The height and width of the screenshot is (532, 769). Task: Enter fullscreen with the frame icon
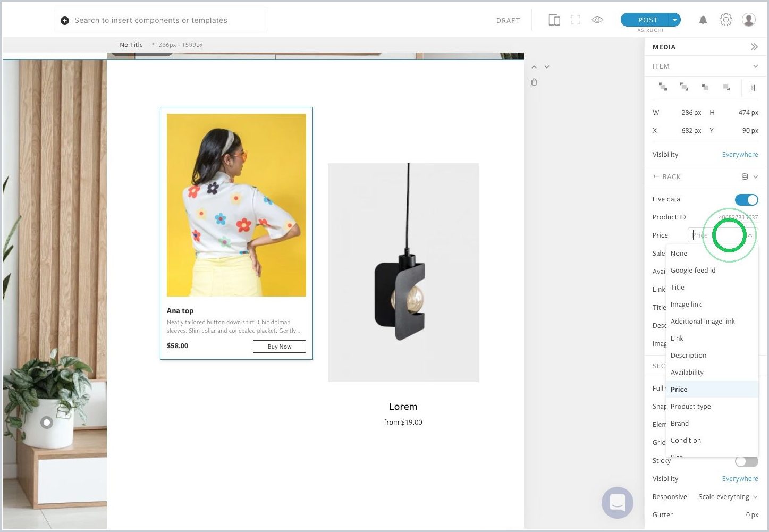pos(576,20)
